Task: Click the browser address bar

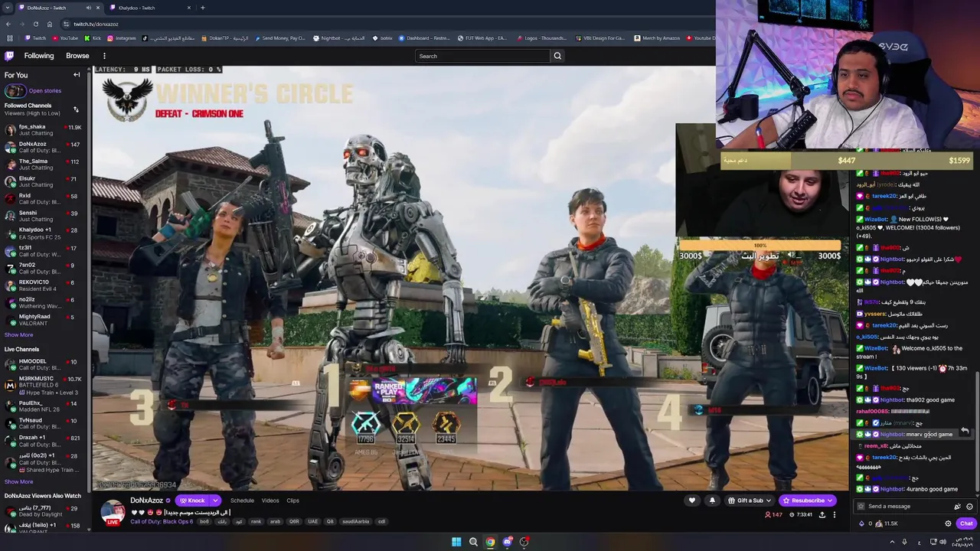Action: pos(383,24)
